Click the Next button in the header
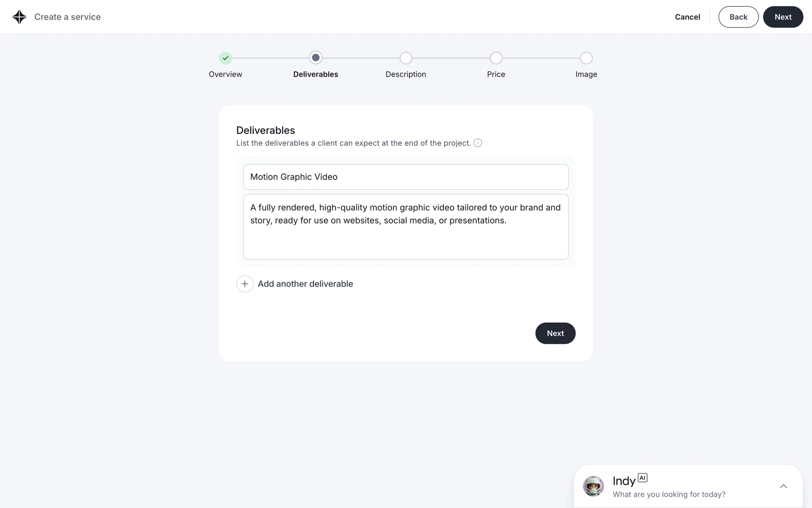The image size is (812, 508). click(783, 17)
